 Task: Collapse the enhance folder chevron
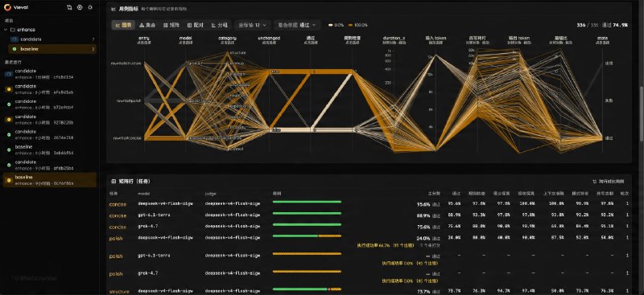click(6, 30)
